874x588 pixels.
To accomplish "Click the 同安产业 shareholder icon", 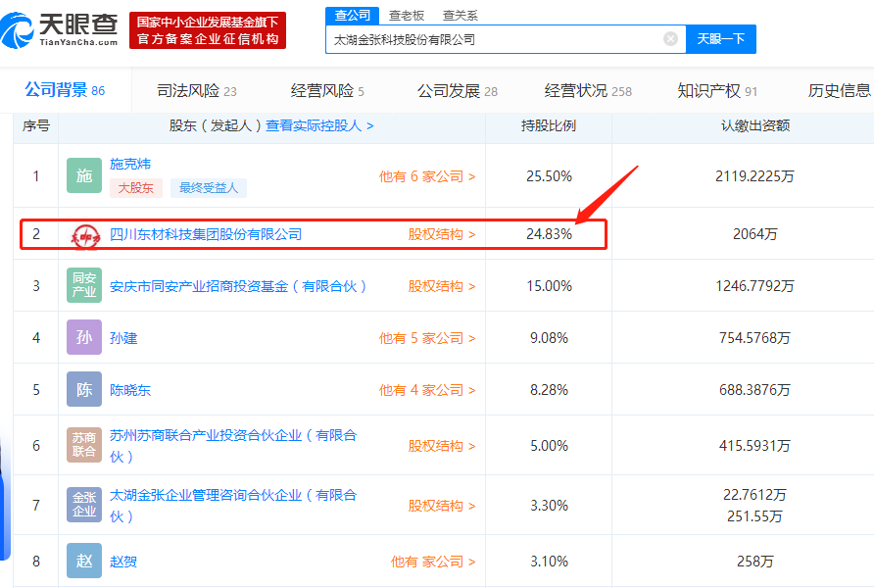I will pos(84,285).
